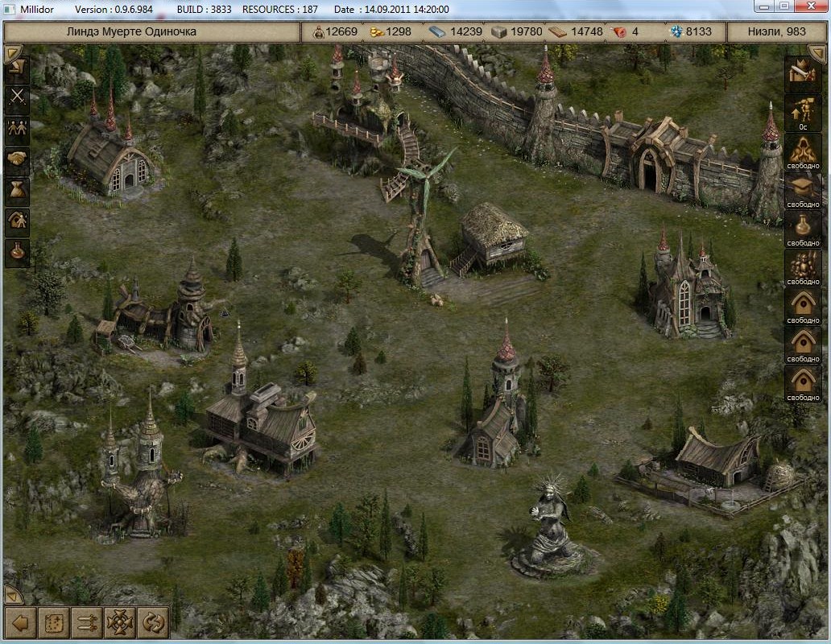831x644 pixels.
Task: Select the graduation cap research slot
Action: tap(802, 190)
